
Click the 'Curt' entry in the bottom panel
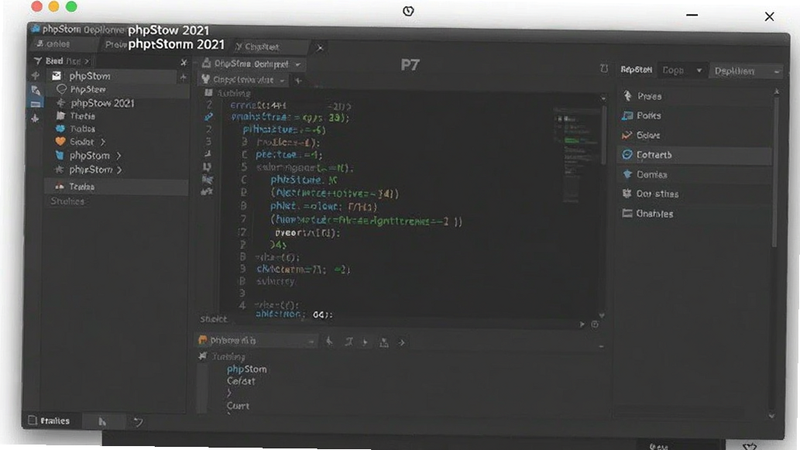point(238,406)
